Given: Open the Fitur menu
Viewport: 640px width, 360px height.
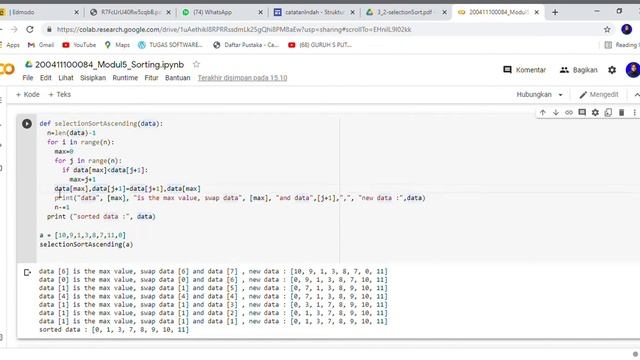Looking at the screenshot, I should [151, 78].
